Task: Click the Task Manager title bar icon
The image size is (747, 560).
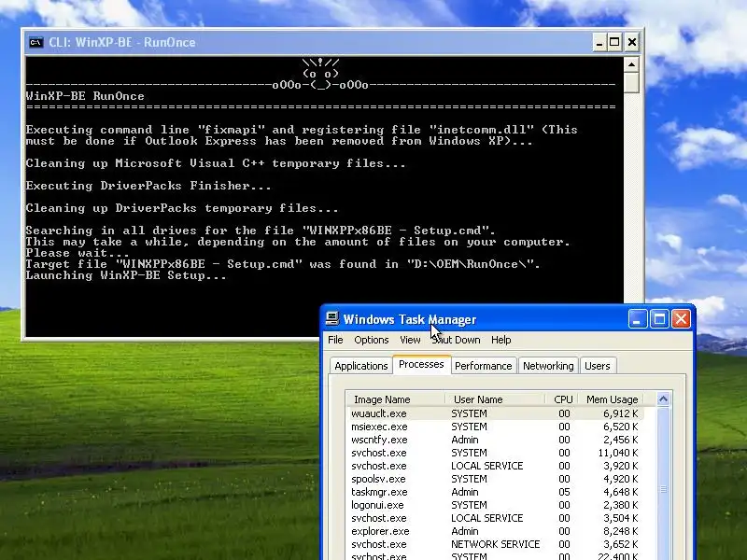Action: [332, 318]
